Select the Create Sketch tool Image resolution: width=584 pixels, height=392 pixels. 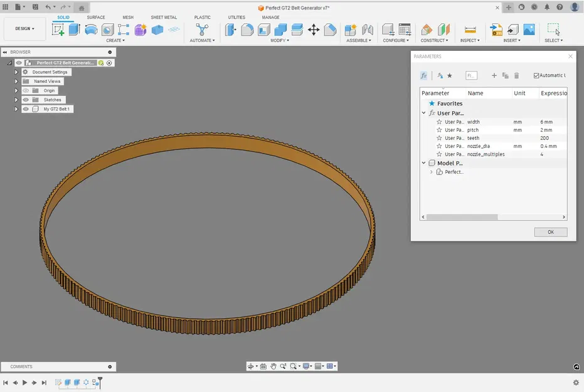(57, 29)
